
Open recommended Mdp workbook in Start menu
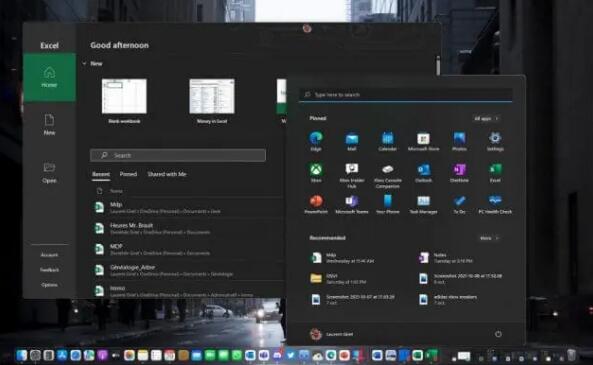pos(343,258)
